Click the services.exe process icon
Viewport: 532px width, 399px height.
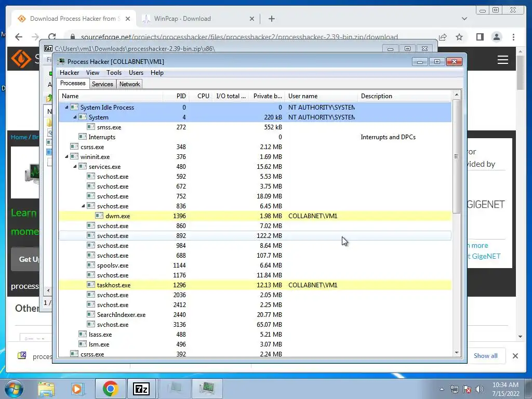[83, 166]
